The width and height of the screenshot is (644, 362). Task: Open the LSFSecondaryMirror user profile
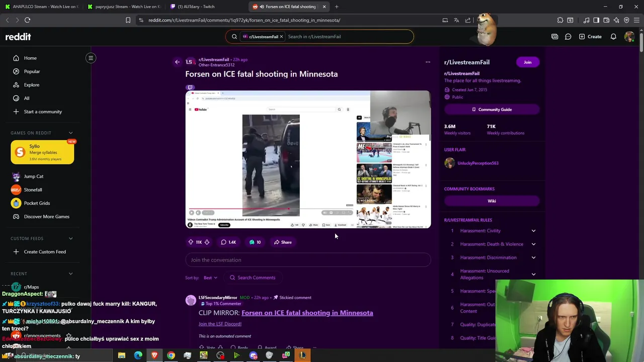[218, 297]
